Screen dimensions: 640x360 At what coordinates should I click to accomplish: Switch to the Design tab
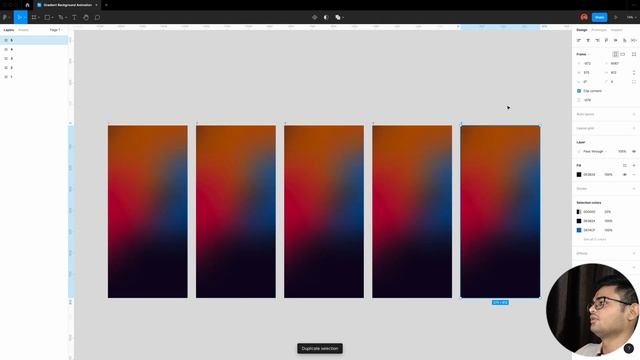click(x=582, y=30)
